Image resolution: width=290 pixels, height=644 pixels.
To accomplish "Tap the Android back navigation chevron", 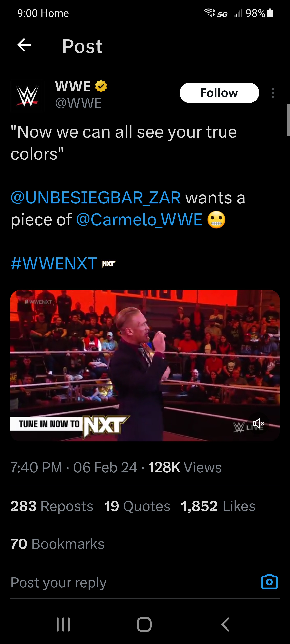I will tap(225, 624).
